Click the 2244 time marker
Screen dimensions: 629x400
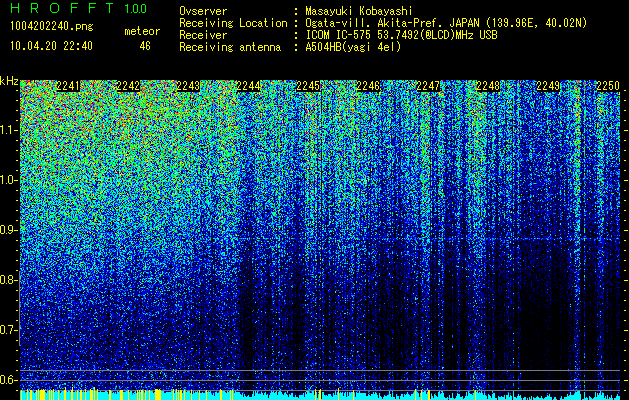(x=248, y=86)
